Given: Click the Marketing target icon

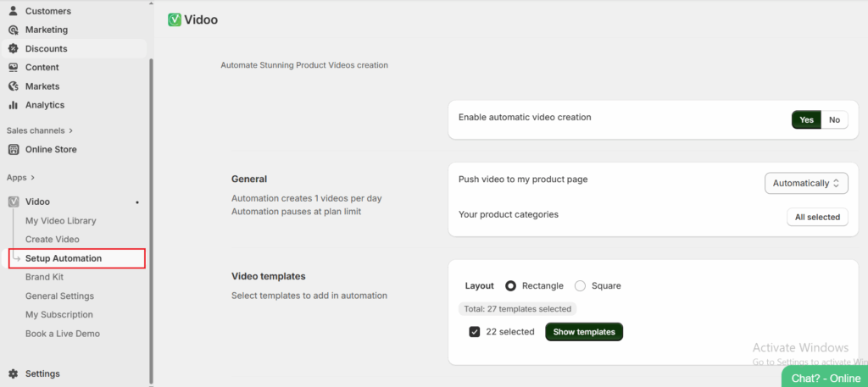Looking at the screenshot, I should (x=14, y=30).
